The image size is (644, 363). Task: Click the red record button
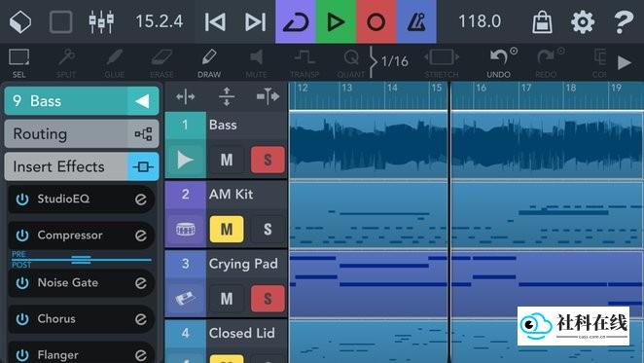click(x=376, y=21)
